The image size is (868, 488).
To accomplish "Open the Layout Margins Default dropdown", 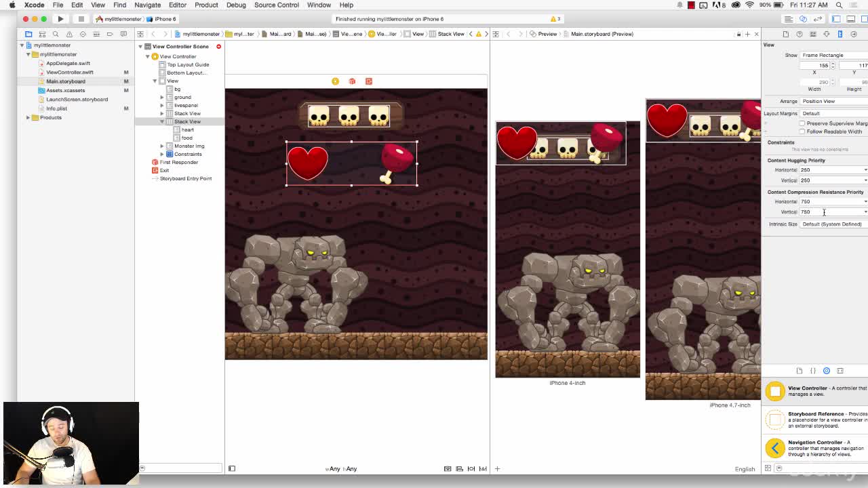I will 834,113.
